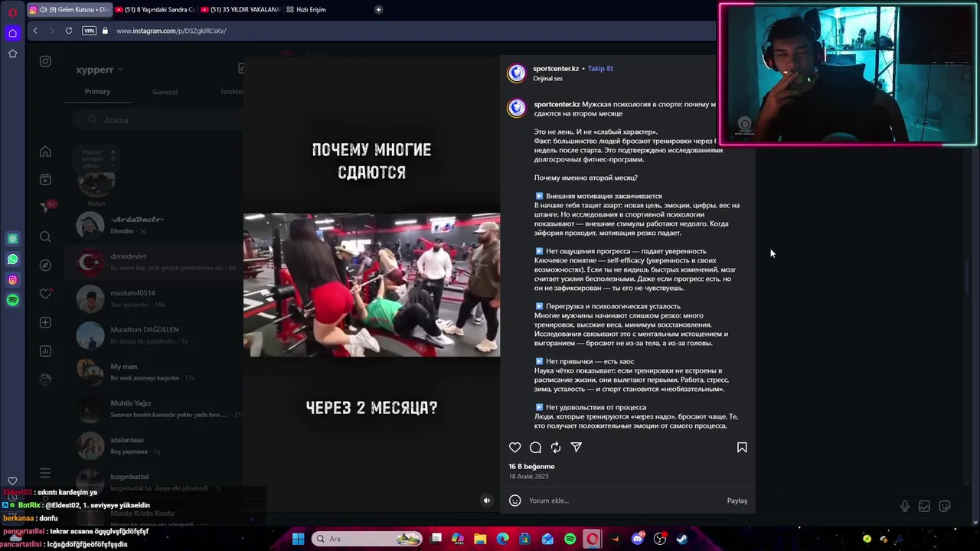
Task: Open the Murathan DAĞDELEN conversation
Action: pyautogui.click(x=153, y=335)
